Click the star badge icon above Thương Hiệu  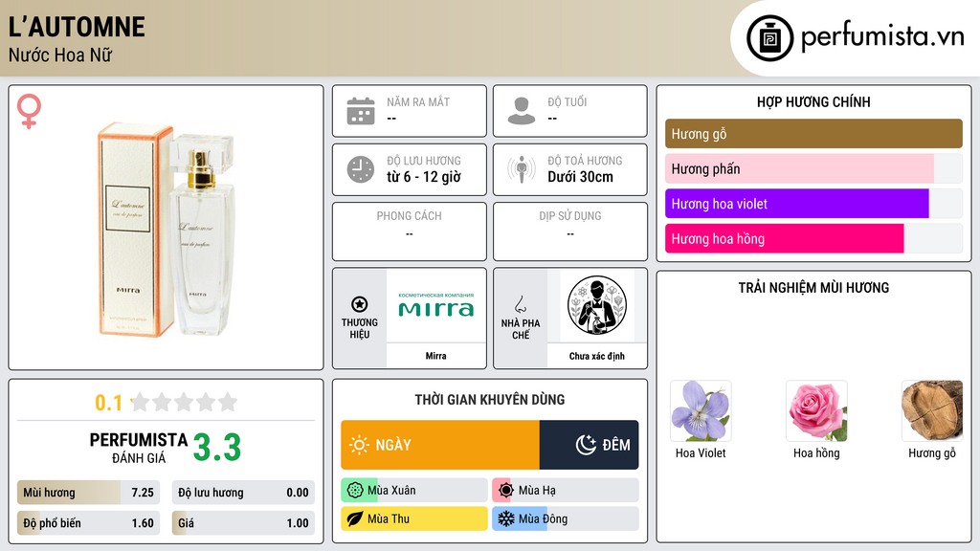(x=360, y=304)
